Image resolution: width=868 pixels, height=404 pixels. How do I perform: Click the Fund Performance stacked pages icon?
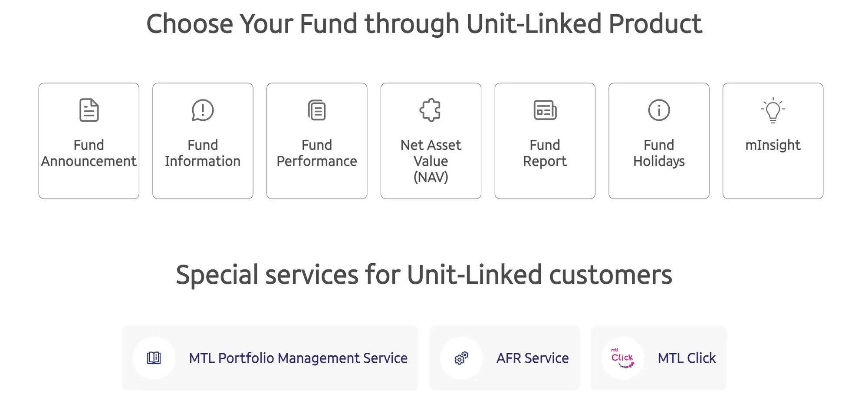[x=316, y=110]
